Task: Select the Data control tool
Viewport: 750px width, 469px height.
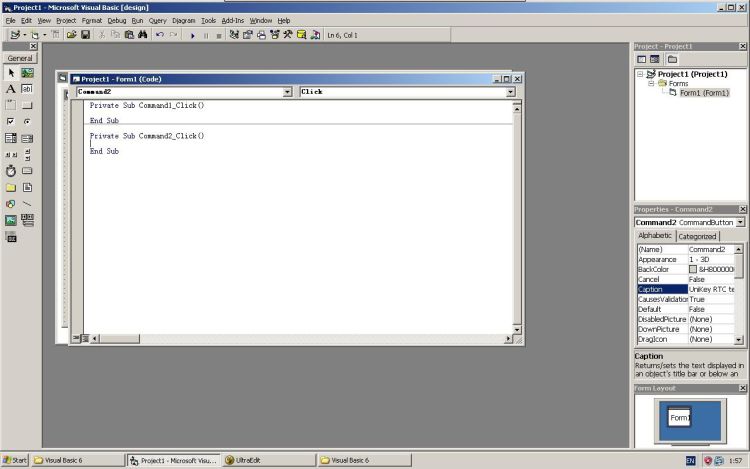Action: coord(27,220)
